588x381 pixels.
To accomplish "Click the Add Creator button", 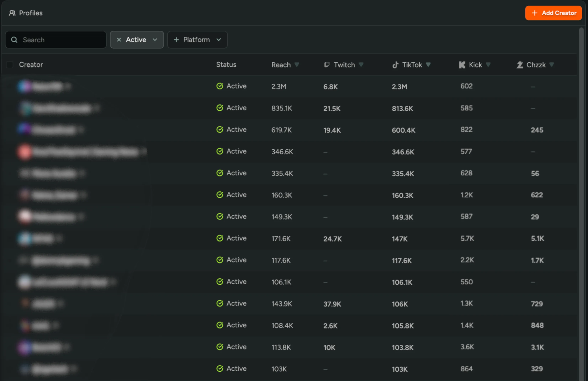I will pos(553,13).
